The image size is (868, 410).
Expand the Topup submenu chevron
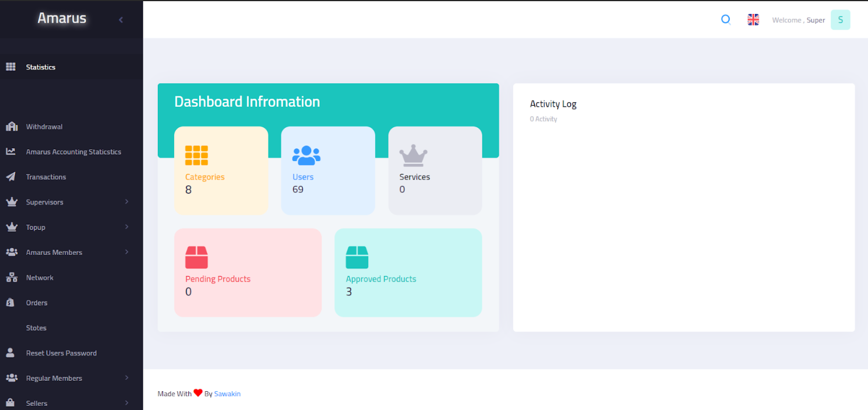[x=126, y=227]
